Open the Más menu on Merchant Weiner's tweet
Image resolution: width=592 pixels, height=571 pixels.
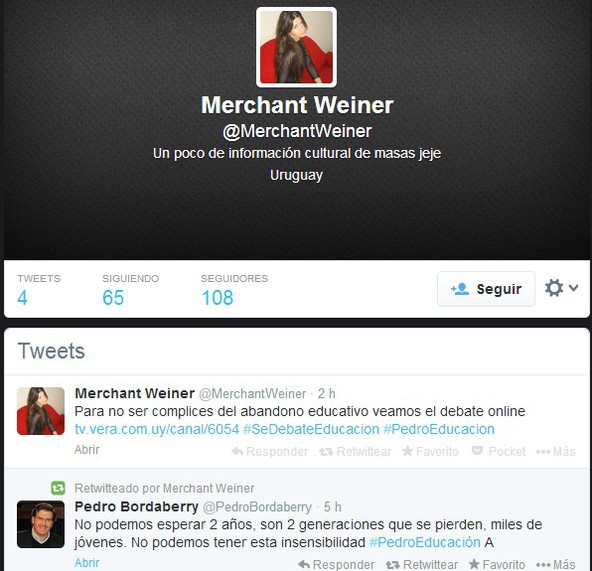pos(556,451)
